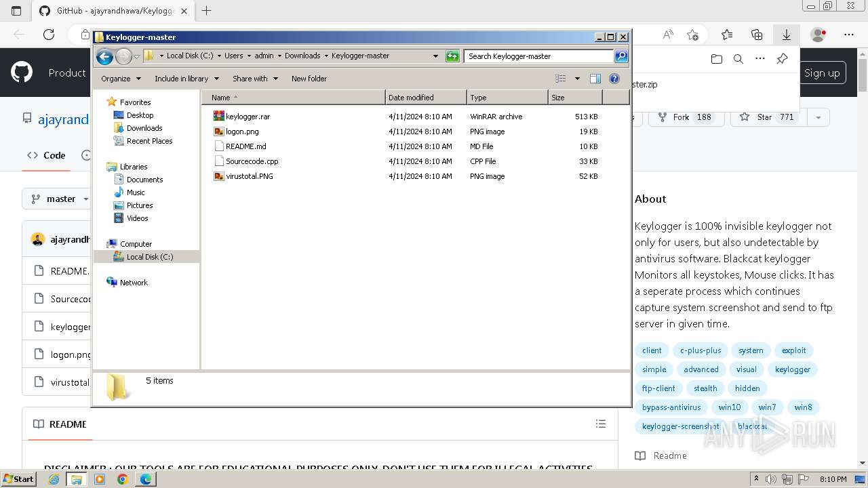Click the Change your view icon
The height and width of the screenshot is (488, 868).
point(561,79)
